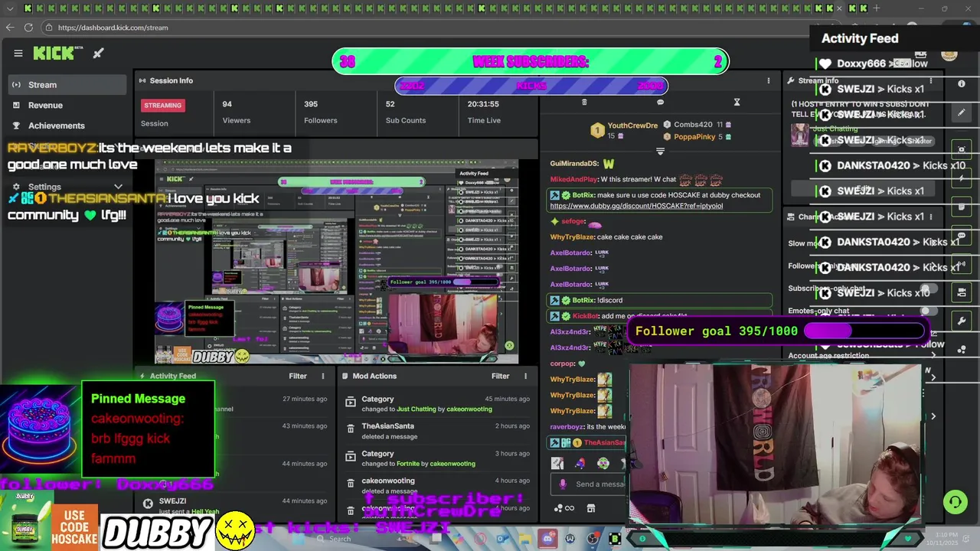Screen dimensions: 980x551
Task: Click YouthCrewDre on chat leaderboard
Action: click(x=632, y=126)
